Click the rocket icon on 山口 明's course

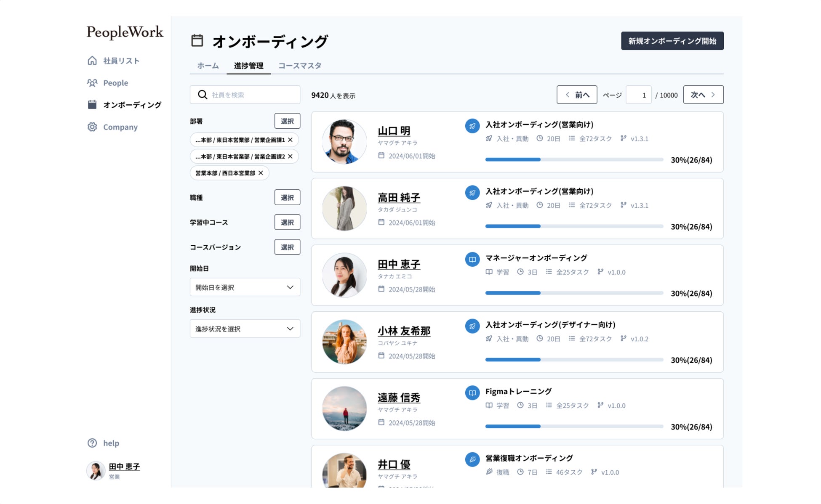pos(472,126)
